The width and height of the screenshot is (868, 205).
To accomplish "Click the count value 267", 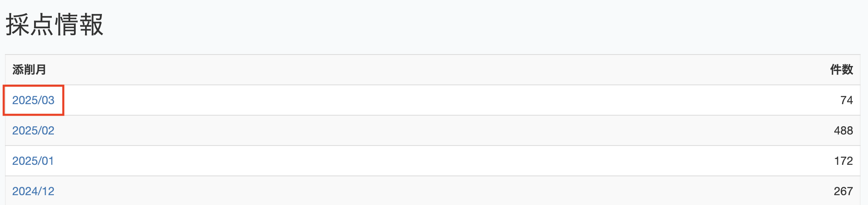I will click(843, 191).
